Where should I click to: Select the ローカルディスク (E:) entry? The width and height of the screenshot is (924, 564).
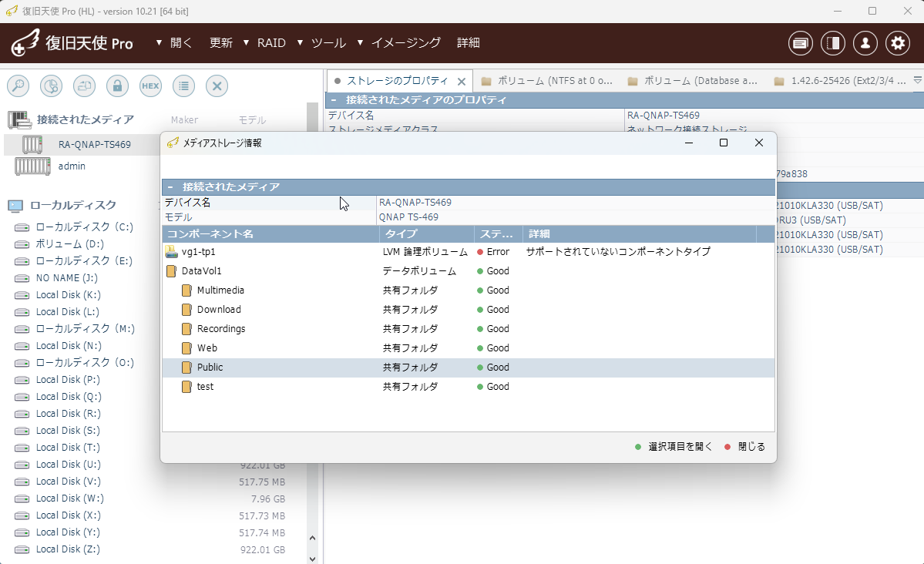84,261
